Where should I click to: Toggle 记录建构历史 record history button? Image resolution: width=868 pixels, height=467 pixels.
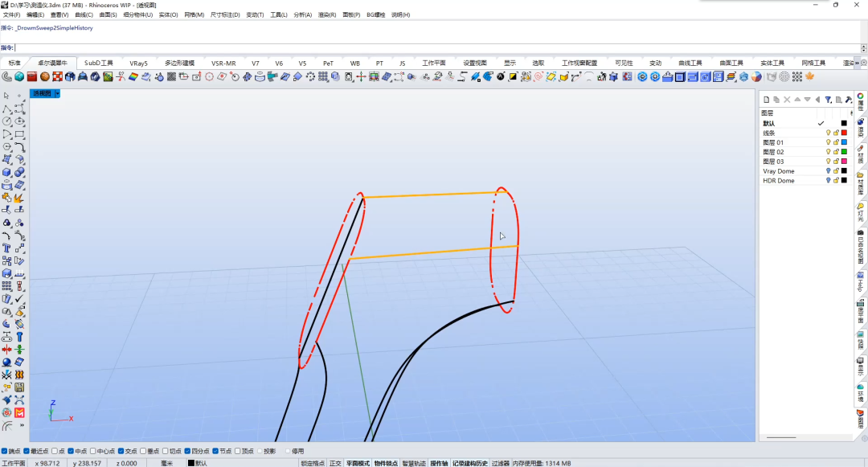470,464
